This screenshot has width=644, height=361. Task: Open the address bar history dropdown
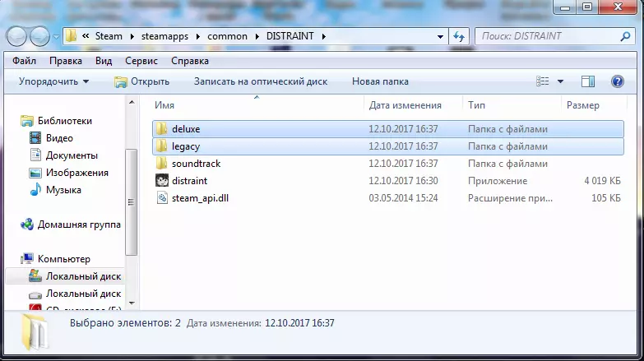click(440, 36)
